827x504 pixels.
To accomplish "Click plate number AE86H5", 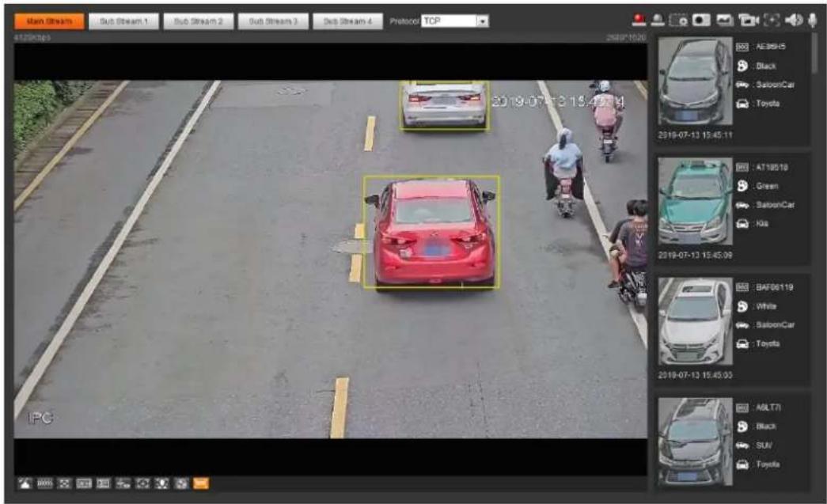I will click(x=771, y=47).
